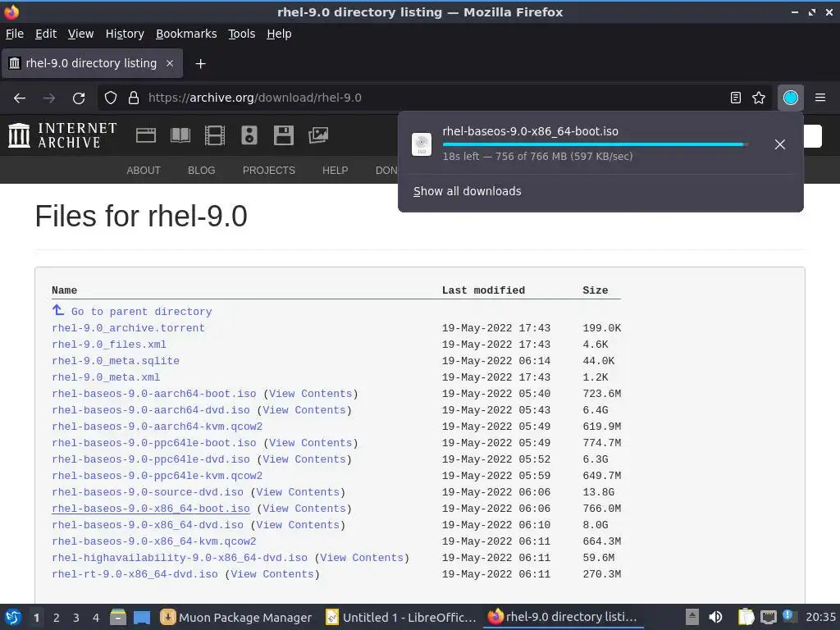Open rhel-9.0_meta.sqlite link
Image resolution: width=840 pixels, height=630 pixels.
click(116, 361)
